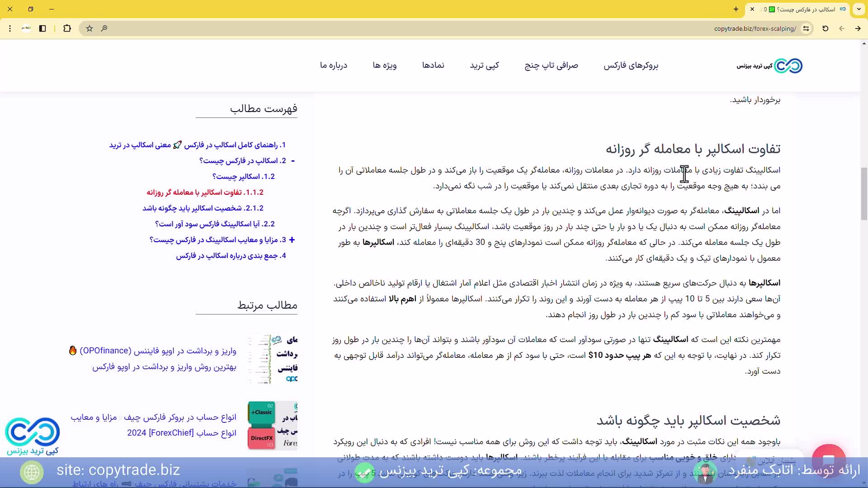
Task: Click inside the address bar URL field
Action: pyautogui.click(x=755, y=28)
